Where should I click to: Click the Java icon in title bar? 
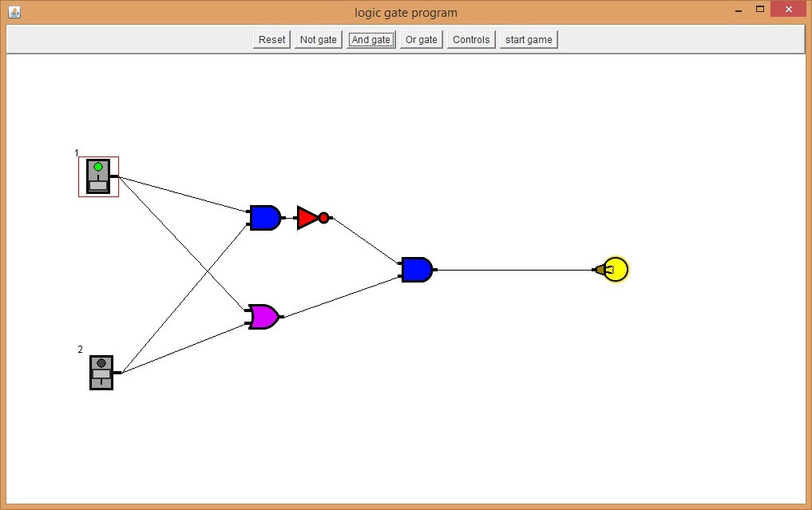pyautogui.click(x=14, y=12)
